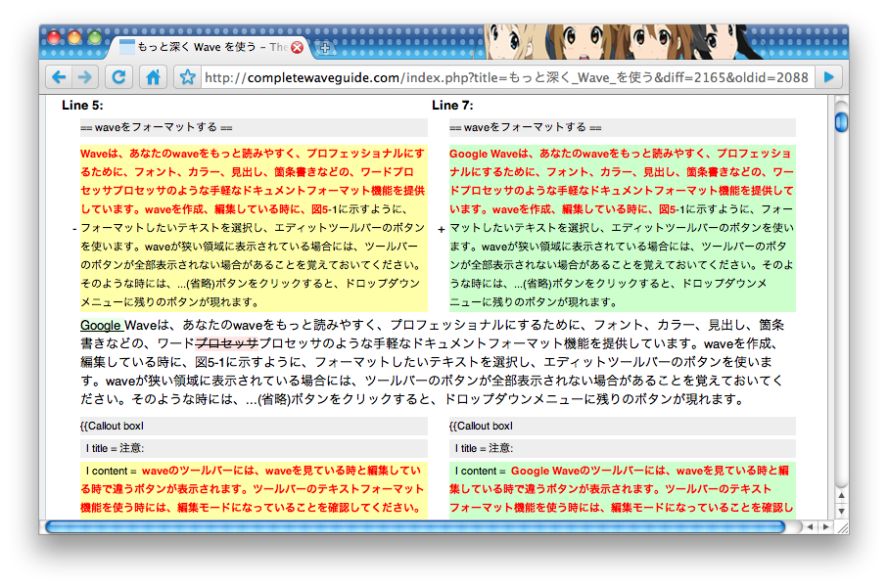Click the minus marker beside the yellow paragraph
The width and height of the screenshot is (888, 588).
[74, 229]
